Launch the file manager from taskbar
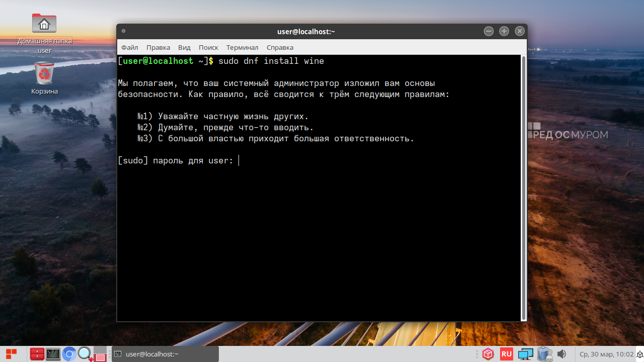 point(37,354)
